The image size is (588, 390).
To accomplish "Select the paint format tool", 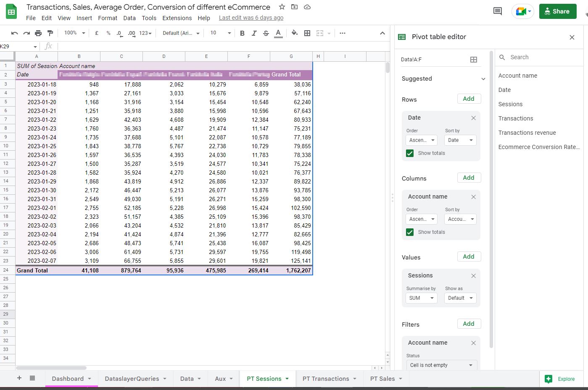I will point(50,33).
